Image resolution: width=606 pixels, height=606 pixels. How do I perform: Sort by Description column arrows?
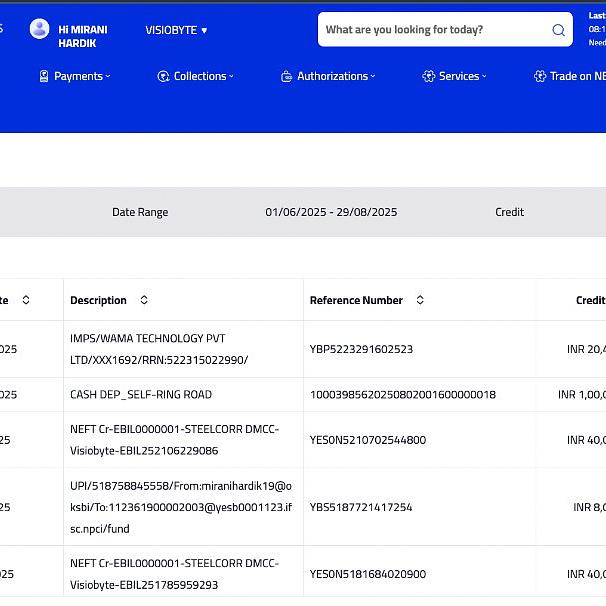pos(144,300)
